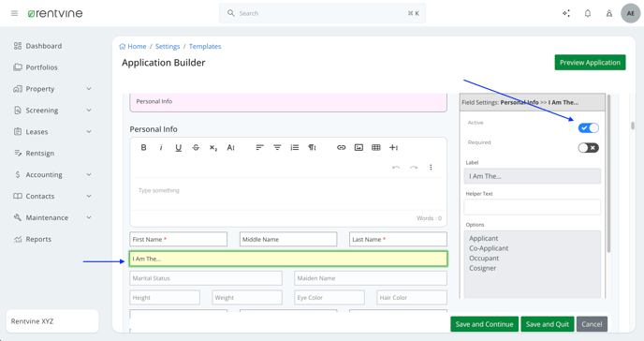
Task: Select the Hair Color field
Action: click(412, 298)
